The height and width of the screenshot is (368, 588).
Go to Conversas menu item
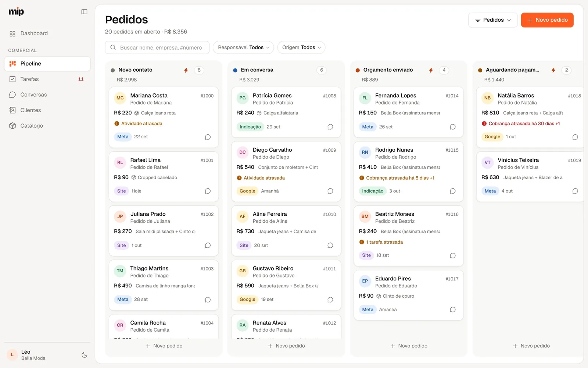[47, 95]
